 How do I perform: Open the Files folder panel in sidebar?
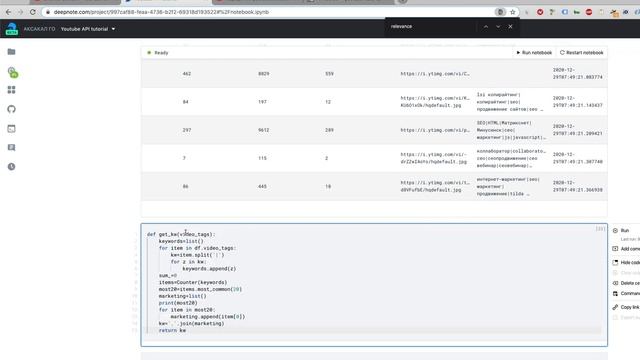click(x=11, y=51)
